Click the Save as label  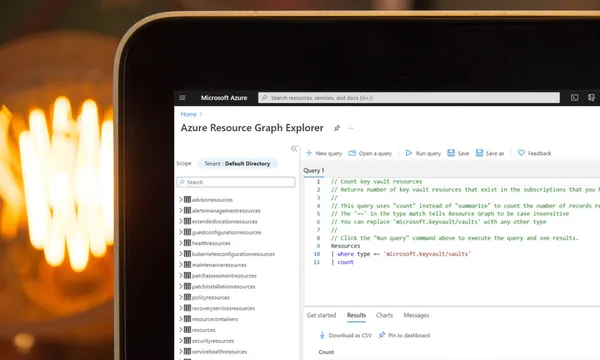click(x=495, y=153)
